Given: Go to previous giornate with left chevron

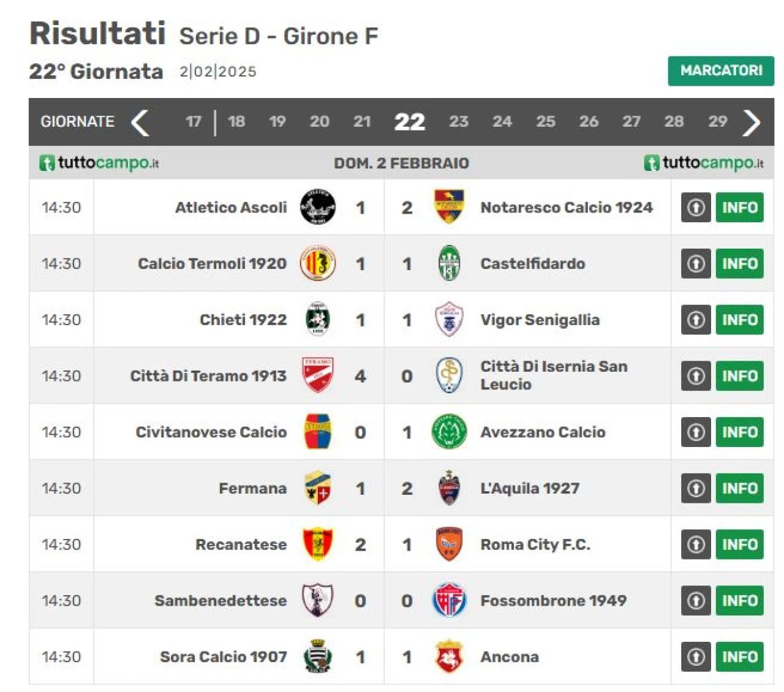Looking at the screenshot, I should (140, 122).
